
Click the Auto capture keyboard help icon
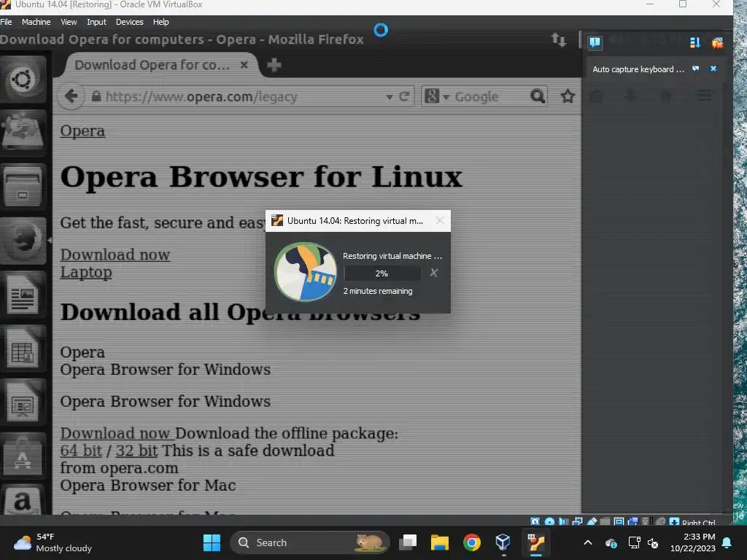point(695,69)
